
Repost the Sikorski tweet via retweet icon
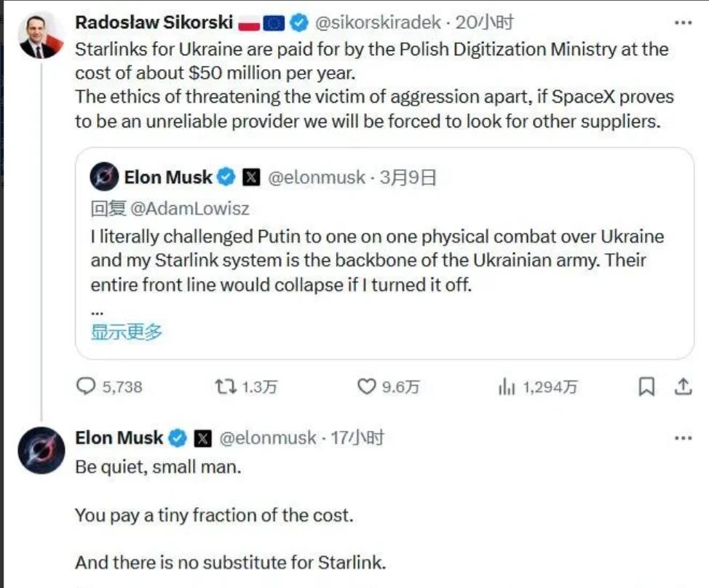(x=224, y=386)
